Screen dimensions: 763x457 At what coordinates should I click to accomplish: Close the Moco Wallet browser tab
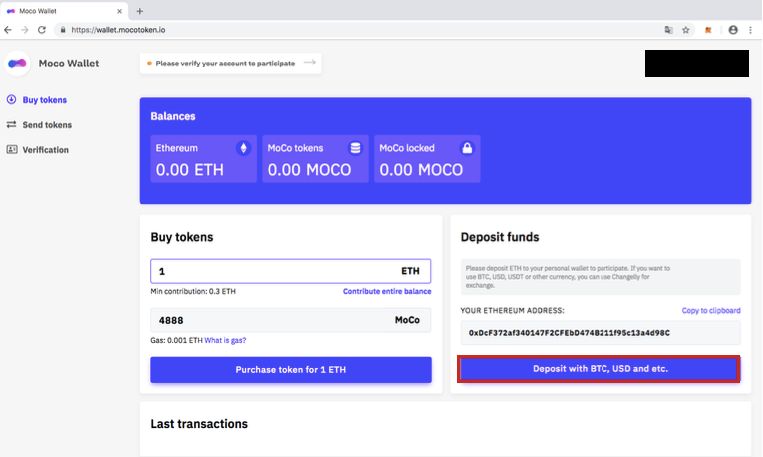(119, 11)
